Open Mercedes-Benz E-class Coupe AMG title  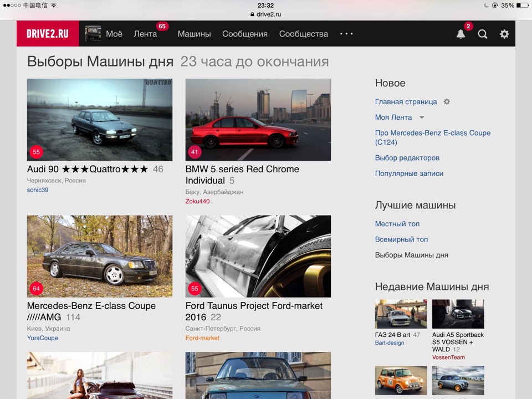[x=91, y=311]
